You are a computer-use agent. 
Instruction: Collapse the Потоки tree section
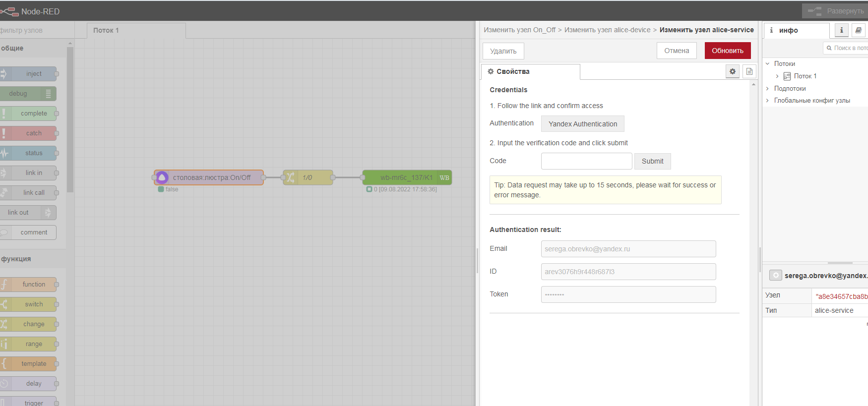coord(768,63)
